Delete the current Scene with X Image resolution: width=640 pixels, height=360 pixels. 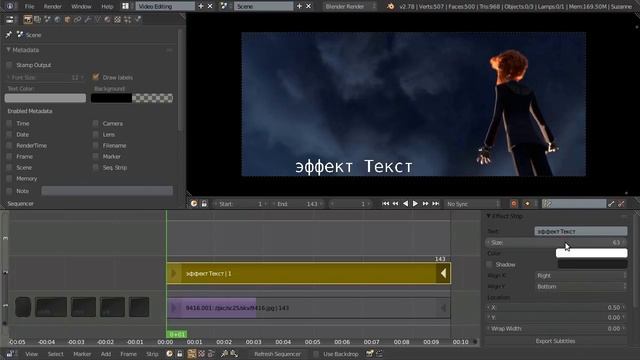pos(309,6)
